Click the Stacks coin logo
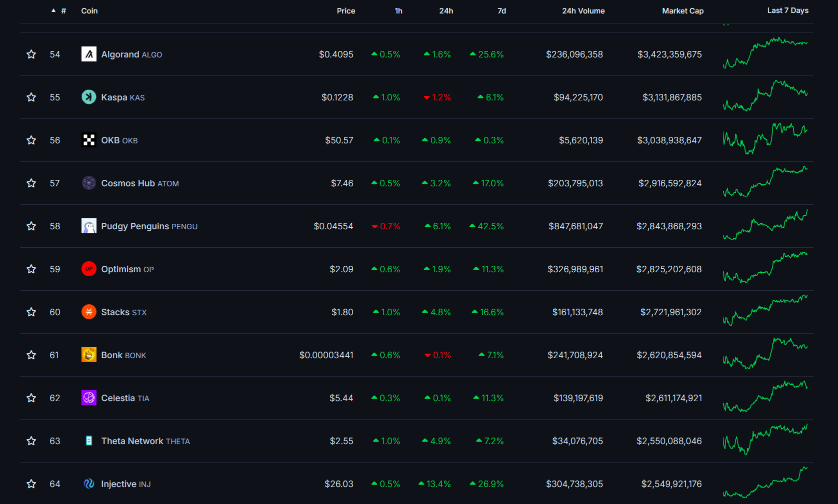 point(89,312)
